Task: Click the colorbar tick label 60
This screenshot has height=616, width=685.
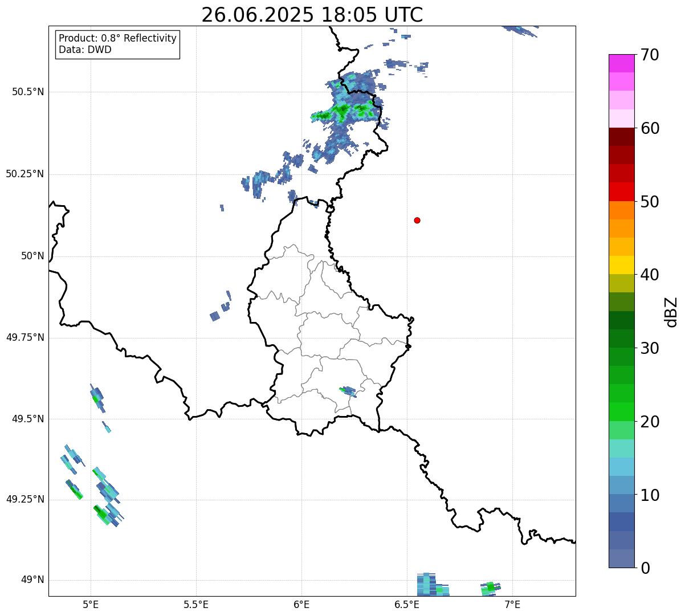Action: coord(650,128)
